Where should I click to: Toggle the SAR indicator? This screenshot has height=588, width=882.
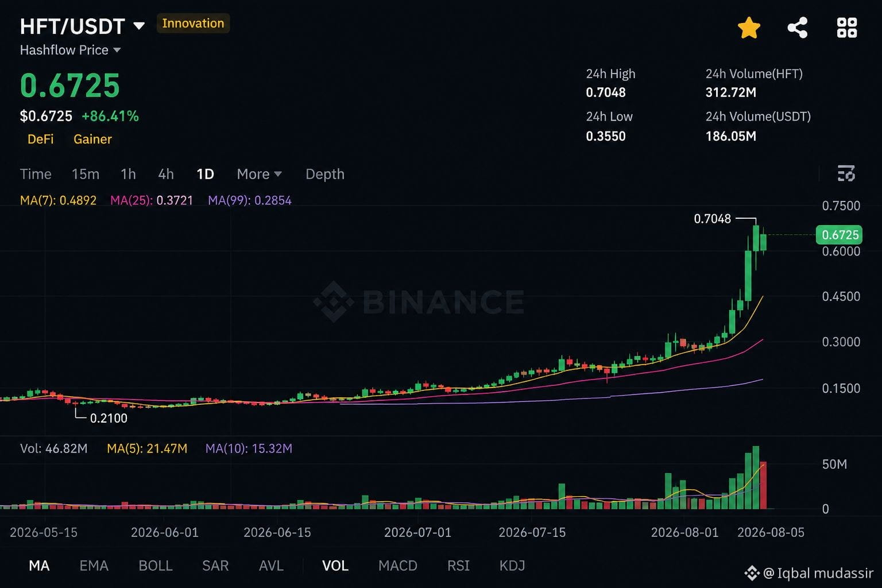pos(215,566)
